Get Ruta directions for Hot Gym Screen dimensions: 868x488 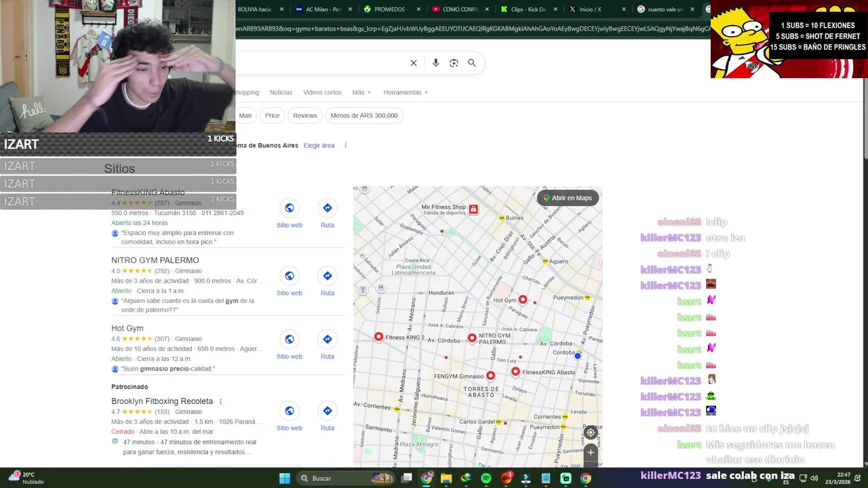tap(328, 339)
